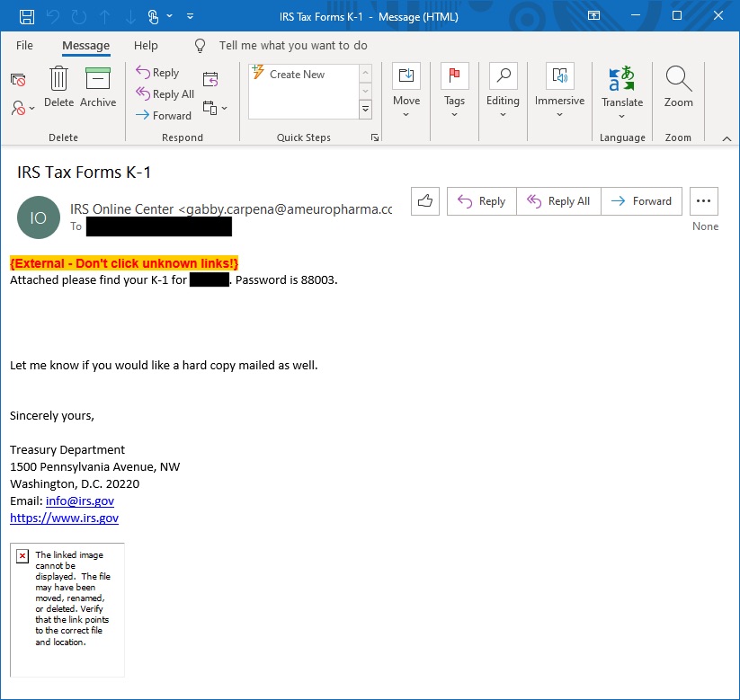The width and height of the screenshot is (740, 700).
Task: Click the text 'Password is 88003.'
Action: click(x=287, y=280)
